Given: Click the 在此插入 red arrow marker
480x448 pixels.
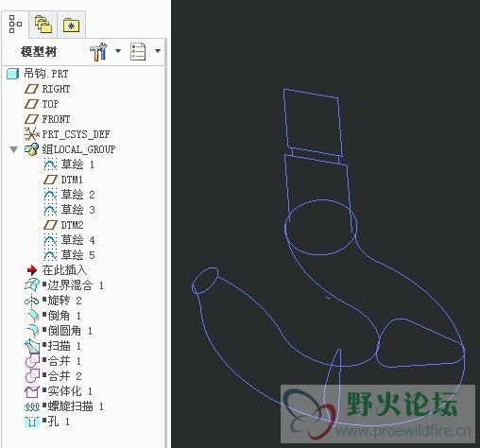Looking at the screenshot, I should (32, 270).
